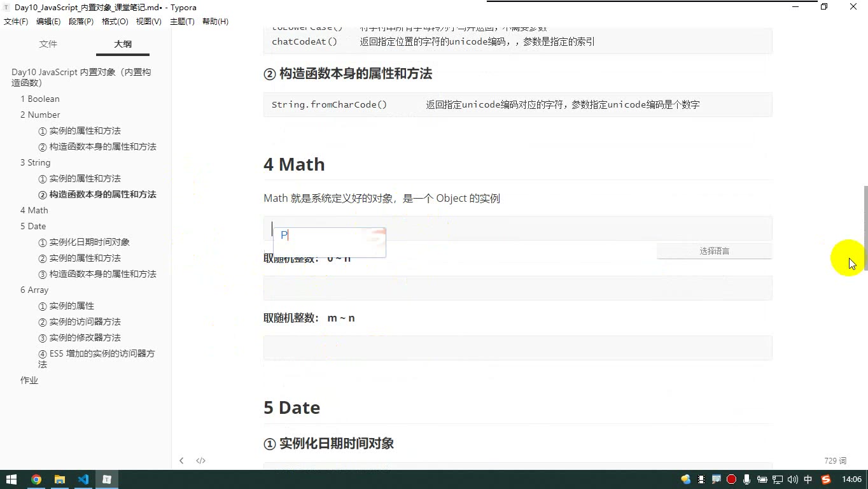Switch to Visual Studio Code in taskbar
The image size is (868, 489).
83,479
